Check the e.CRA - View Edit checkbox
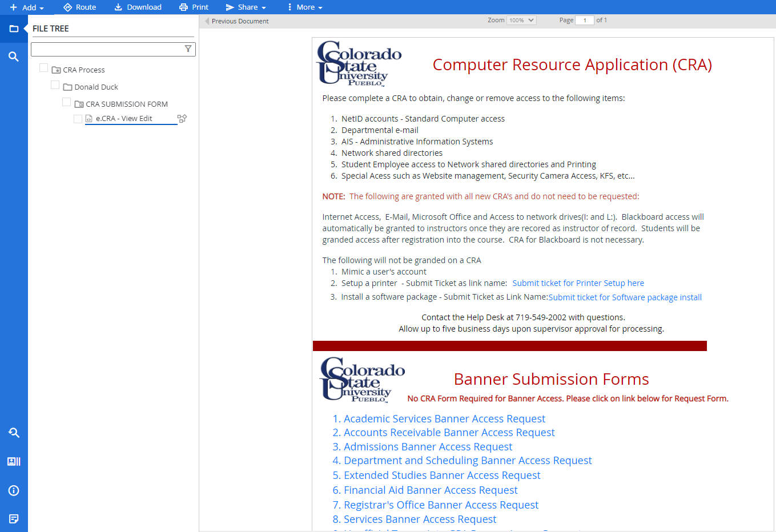 (78, 119)
